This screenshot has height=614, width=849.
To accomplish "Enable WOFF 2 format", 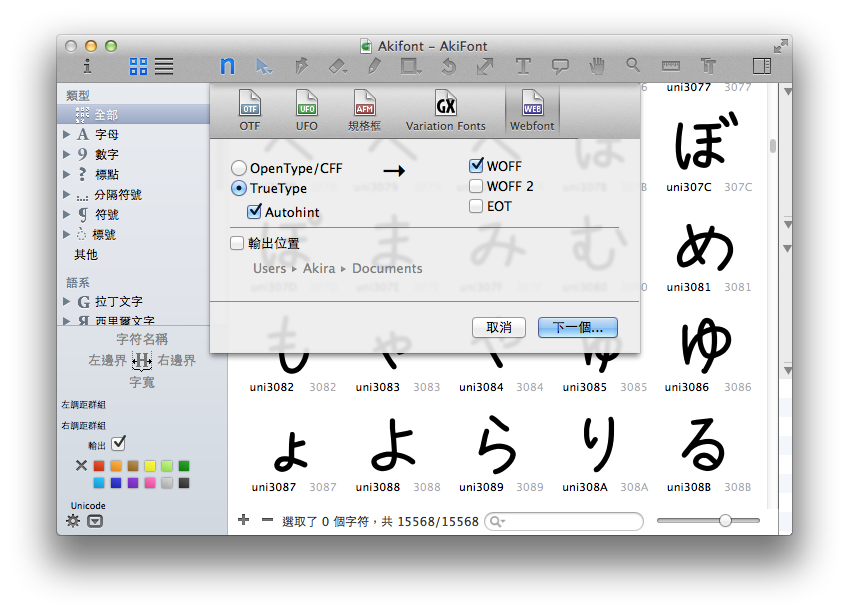I will point(476,186).
